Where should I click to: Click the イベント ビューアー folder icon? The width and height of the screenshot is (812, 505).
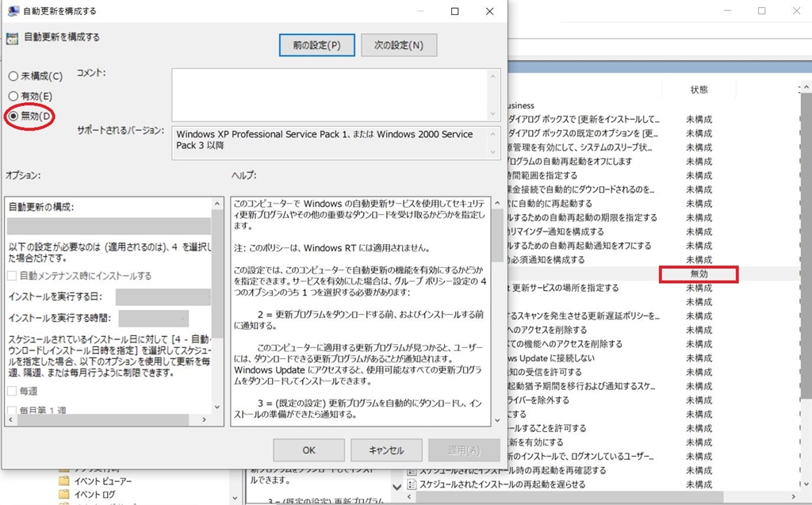click(x=64, y=480)
